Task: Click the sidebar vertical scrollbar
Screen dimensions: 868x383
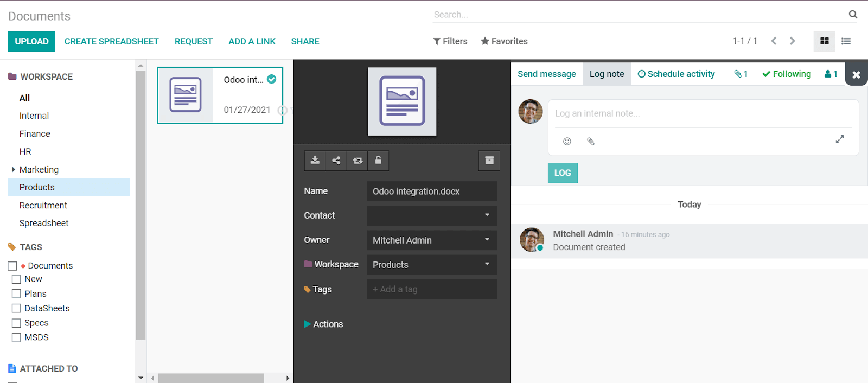Action: coord(141,205)
